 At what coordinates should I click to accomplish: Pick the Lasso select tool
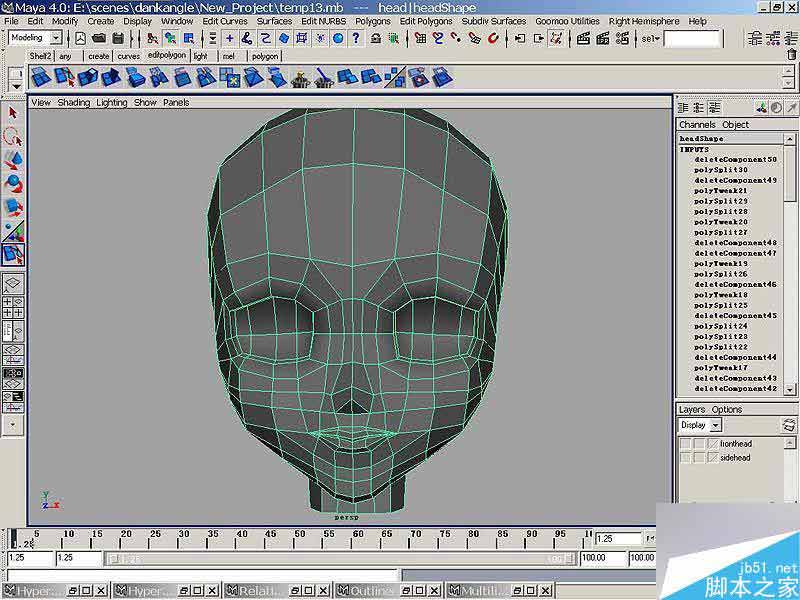click(13, 136)
